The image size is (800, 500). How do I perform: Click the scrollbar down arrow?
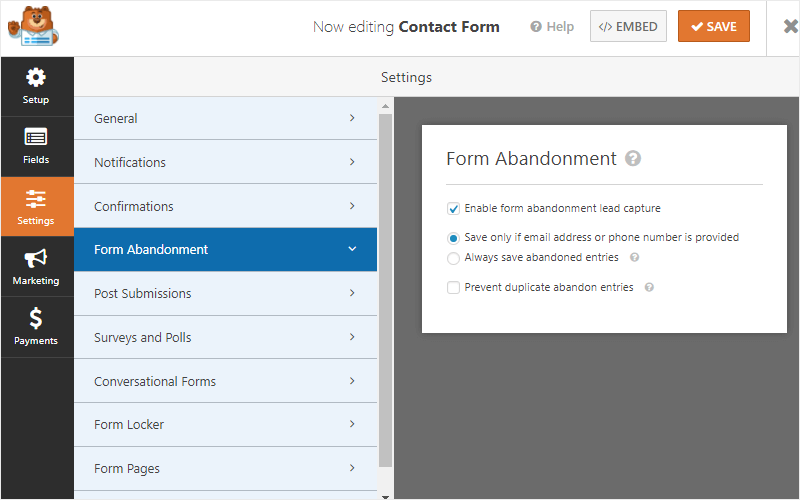click(385, 496)
